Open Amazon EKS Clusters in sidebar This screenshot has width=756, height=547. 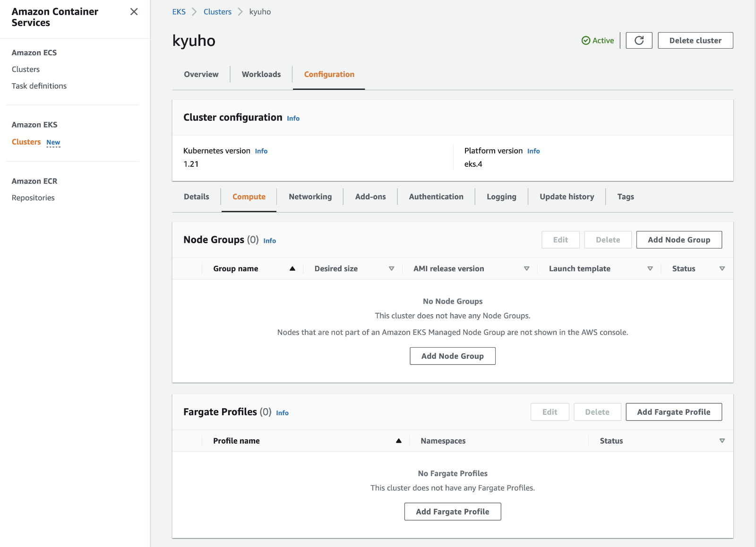click(26, 142)
